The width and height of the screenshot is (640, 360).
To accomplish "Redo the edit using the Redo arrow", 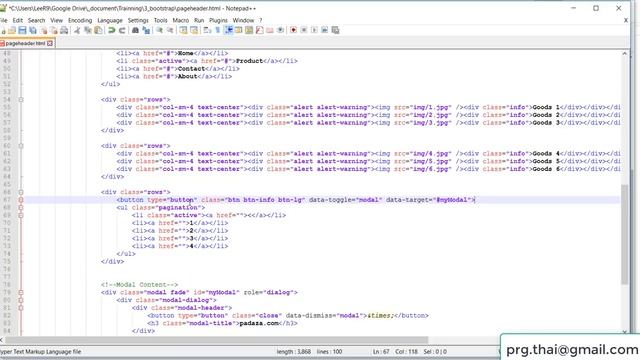I will coord(122,30).
